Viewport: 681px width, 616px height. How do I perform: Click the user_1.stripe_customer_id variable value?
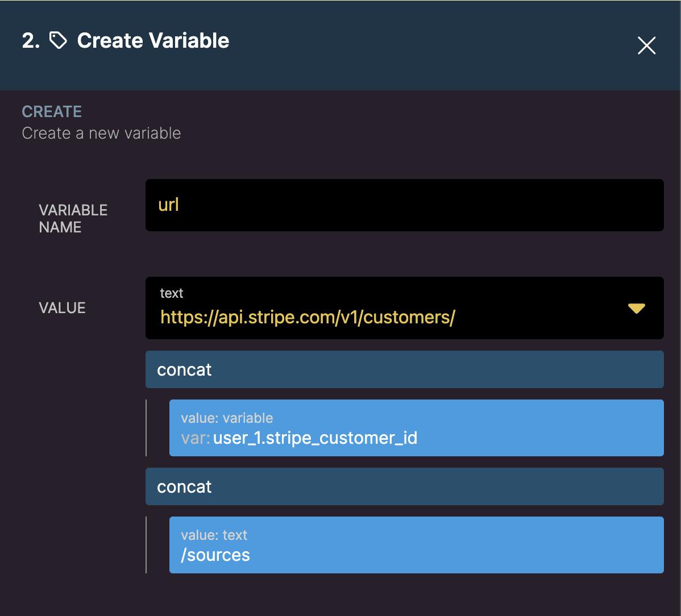315,438
